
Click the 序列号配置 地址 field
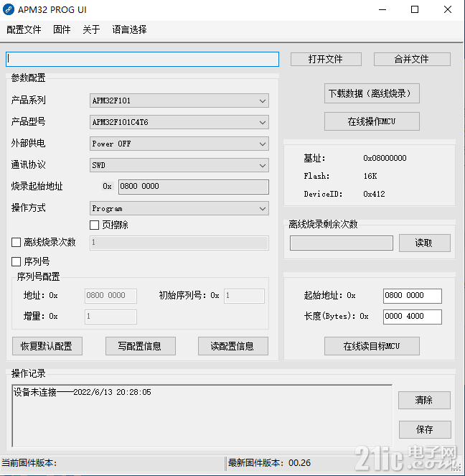[x=111, y=296]
